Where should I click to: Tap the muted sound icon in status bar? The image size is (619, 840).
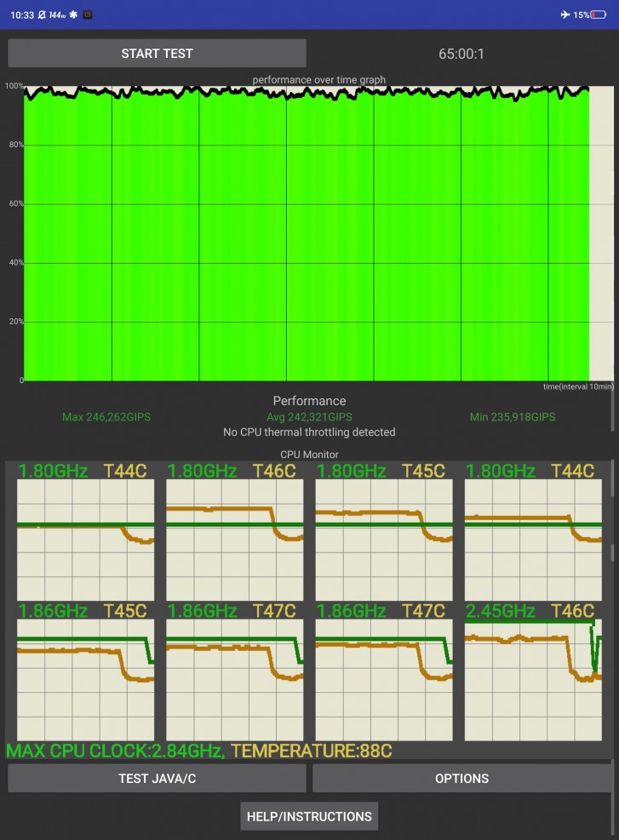click(x=42, y=14)
